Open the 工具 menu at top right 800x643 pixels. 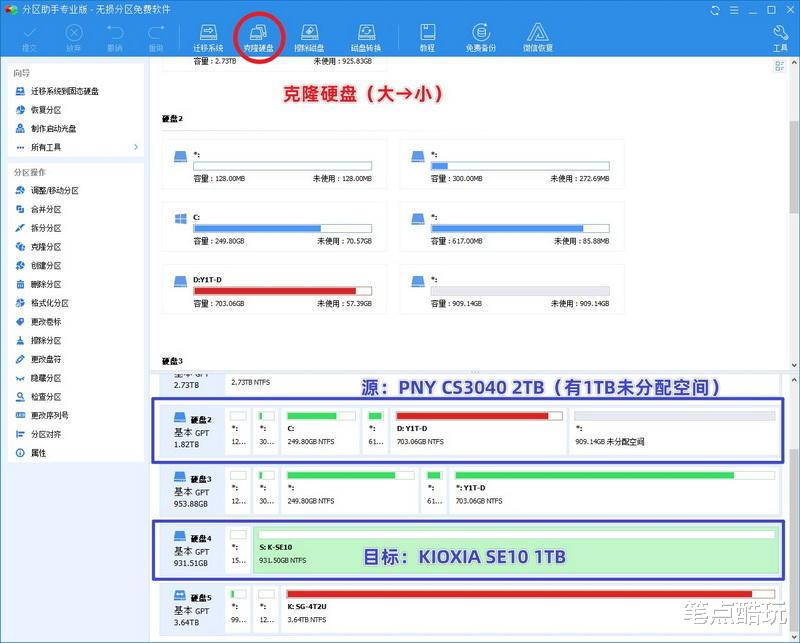click(x=778, y=35)
